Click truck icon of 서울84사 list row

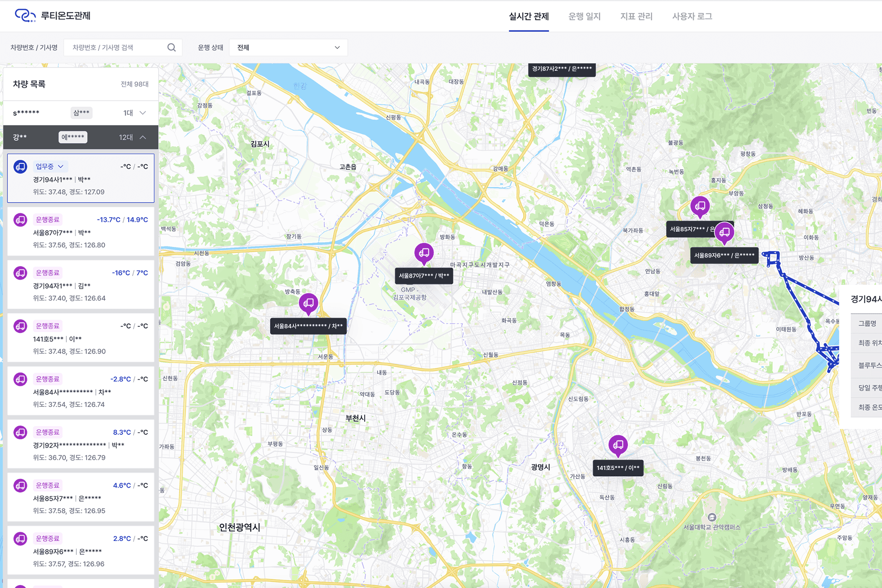(x=20, y=380)
